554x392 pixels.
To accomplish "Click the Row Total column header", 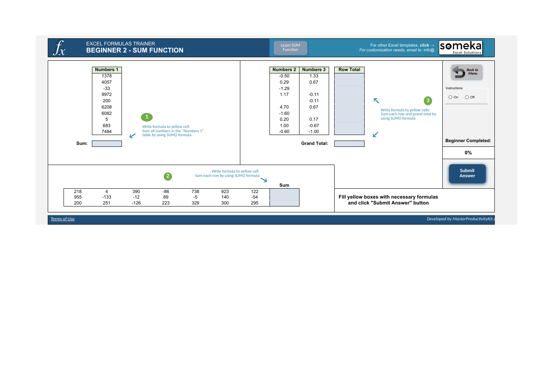I will (x=349, y=70).
